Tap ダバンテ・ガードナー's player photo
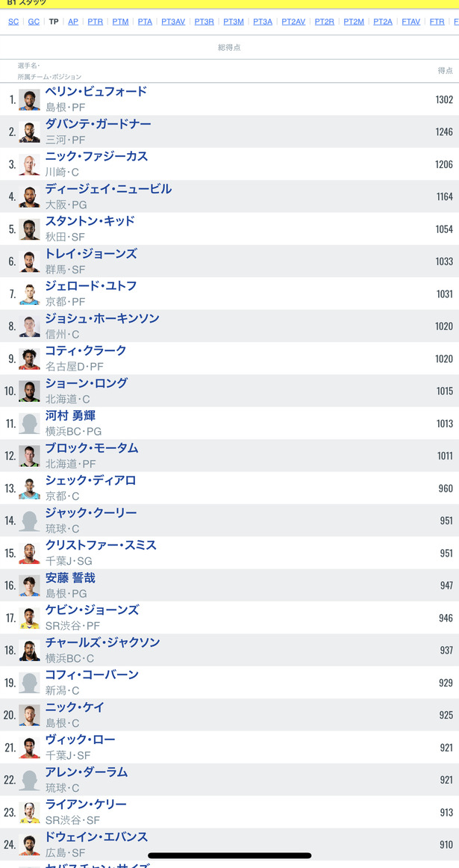 click(29, 131)
